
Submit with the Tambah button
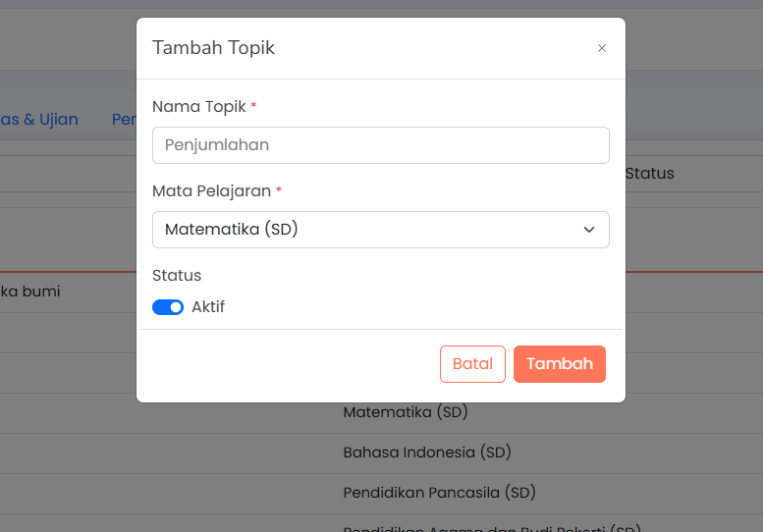(559, 364)
